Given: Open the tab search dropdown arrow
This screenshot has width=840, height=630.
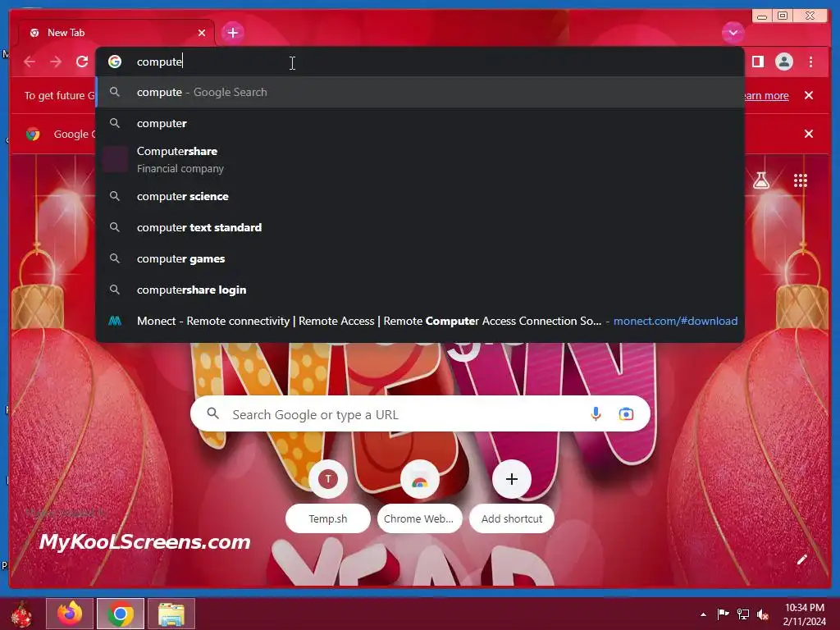Looking at the screenshot, I should point(733,33).
